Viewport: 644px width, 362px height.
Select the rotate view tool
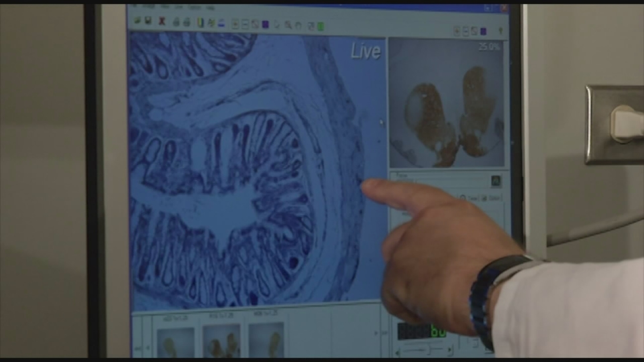click(x=299, y=24)
